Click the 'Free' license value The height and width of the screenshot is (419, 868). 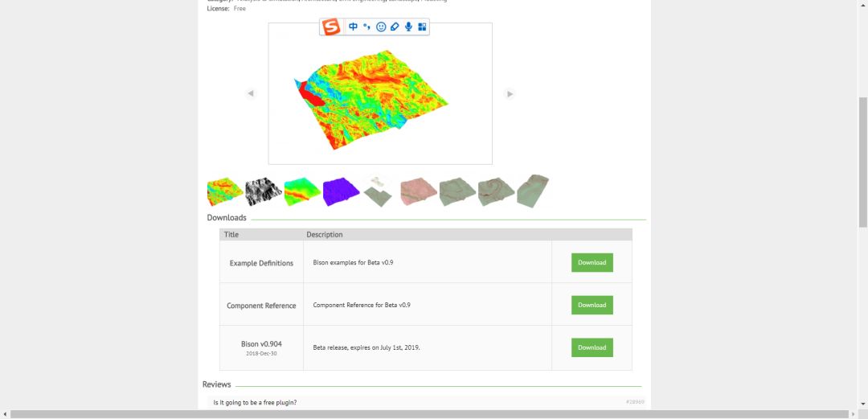(x=240, y=9)
